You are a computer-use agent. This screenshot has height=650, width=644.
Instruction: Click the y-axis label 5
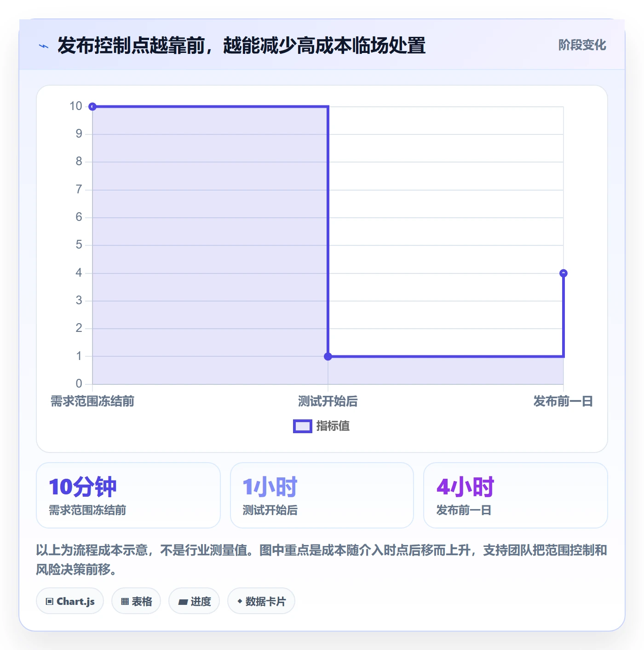[x=79, y=245]
